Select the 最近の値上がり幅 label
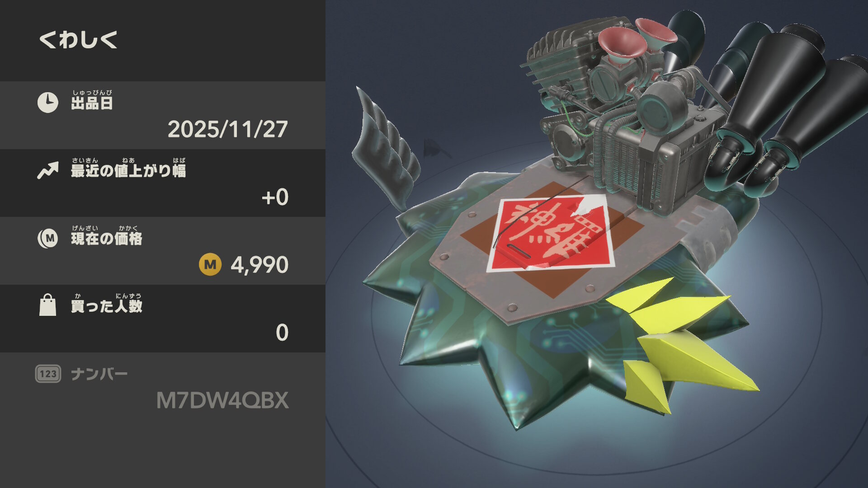Screen dimensions: 868x488 pos(128,168)
